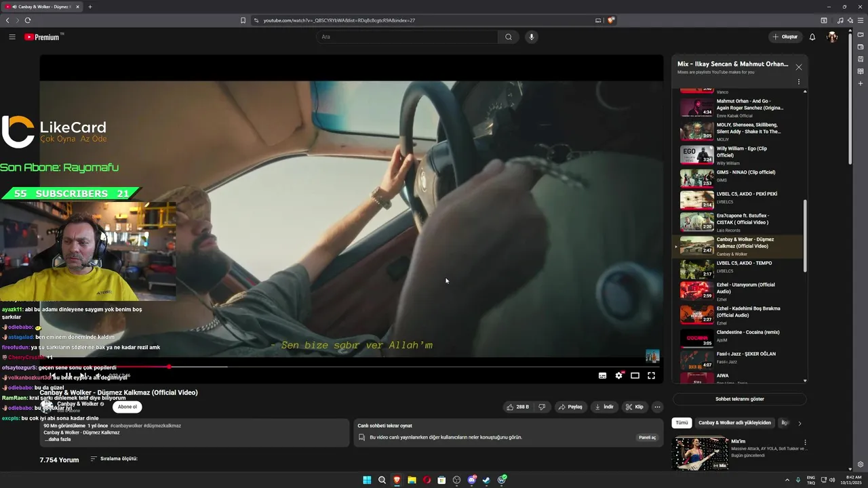
Task: Open the #canbaywolker hashtag link
Action: tap(126, 426)
